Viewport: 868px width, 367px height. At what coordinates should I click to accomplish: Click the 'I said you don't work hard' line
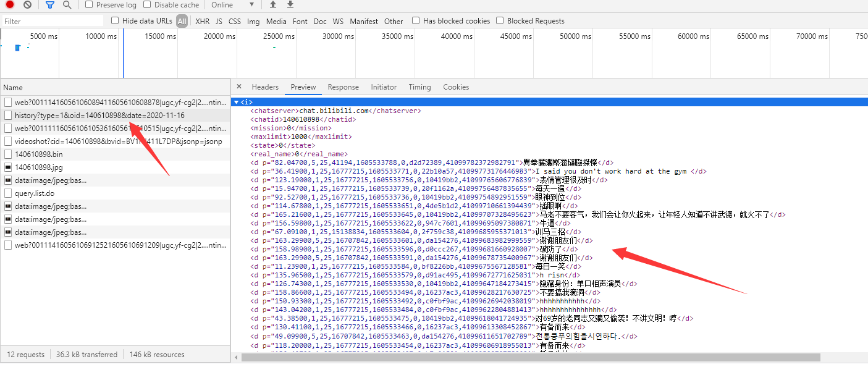point(478,171)
